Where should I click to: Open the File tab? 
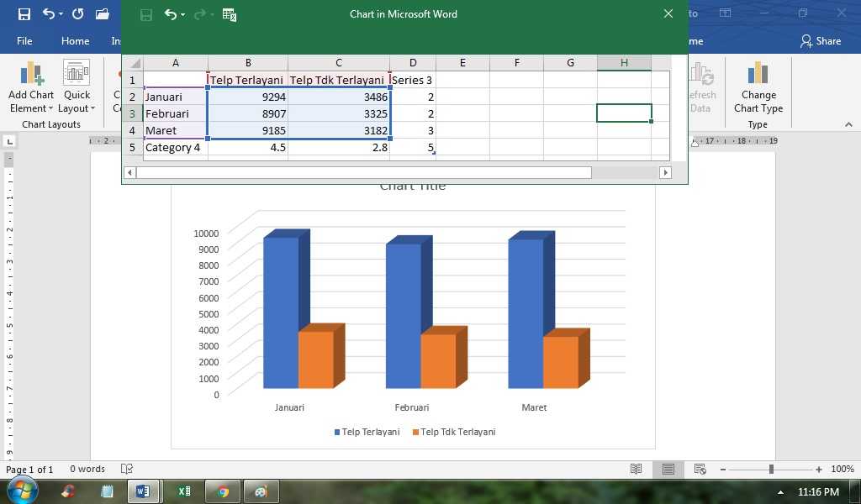click(24, 41)
